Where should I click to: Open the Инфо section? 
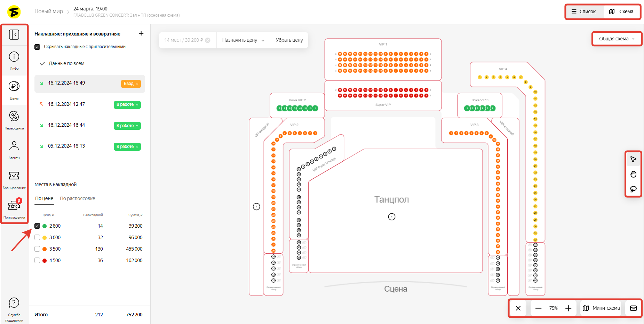point(14,61)
